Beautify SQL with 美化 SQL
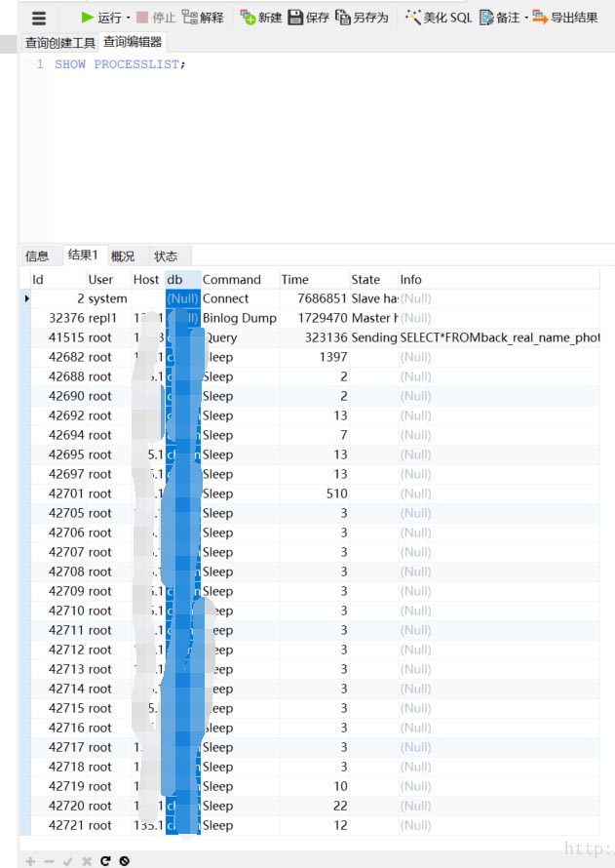The image size is (615, 868). pos(439,18)
